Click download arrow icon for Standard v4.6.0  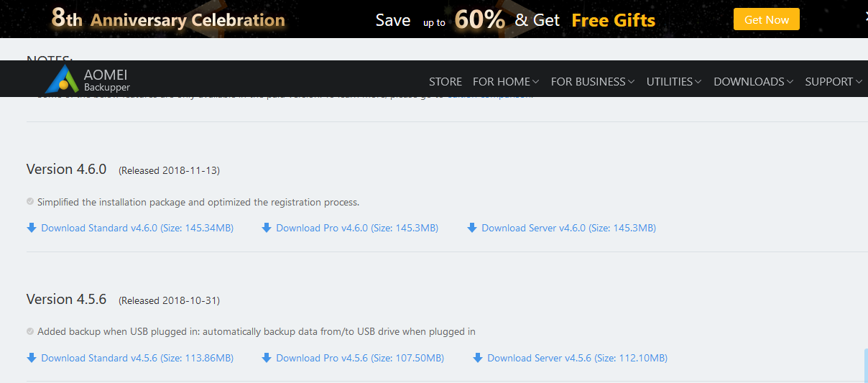pyautogui.click(x=31, y=228)
